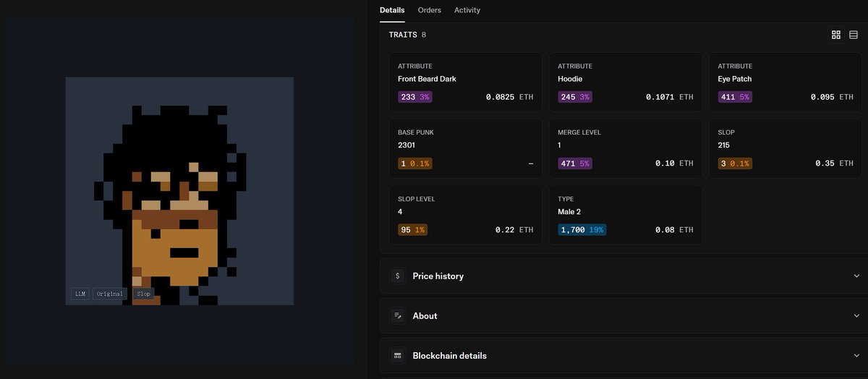868x379 pixels.
Task: Select grid view for traits
Action: tap(836, 35)
